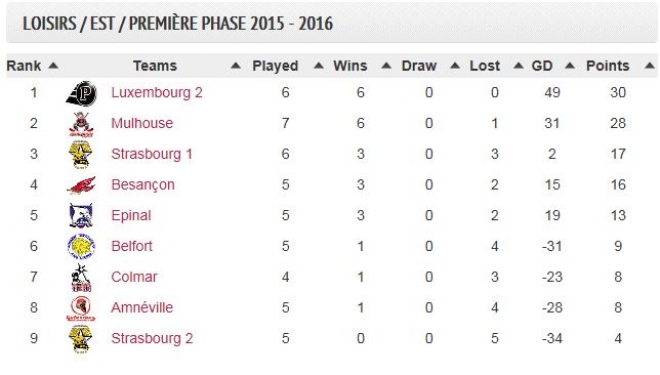
Task: Click the Besançon red logo
Action: point(81,186)
